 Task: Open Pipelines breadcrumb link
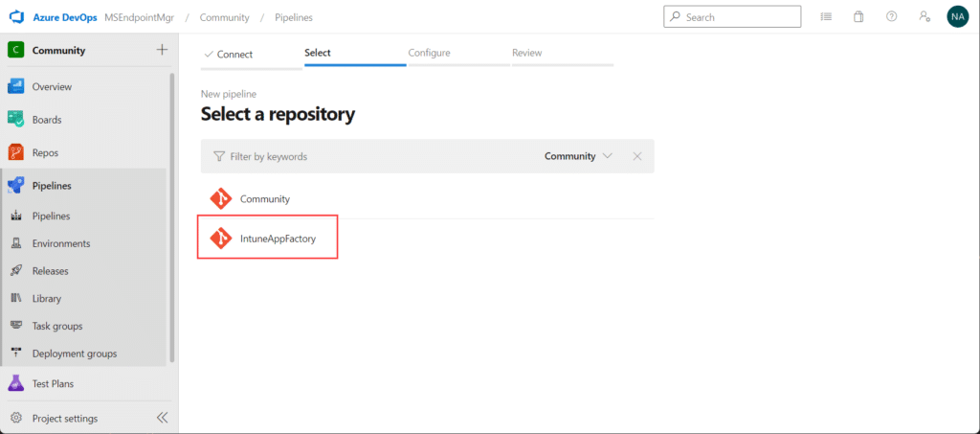click(x=294, y=17)
